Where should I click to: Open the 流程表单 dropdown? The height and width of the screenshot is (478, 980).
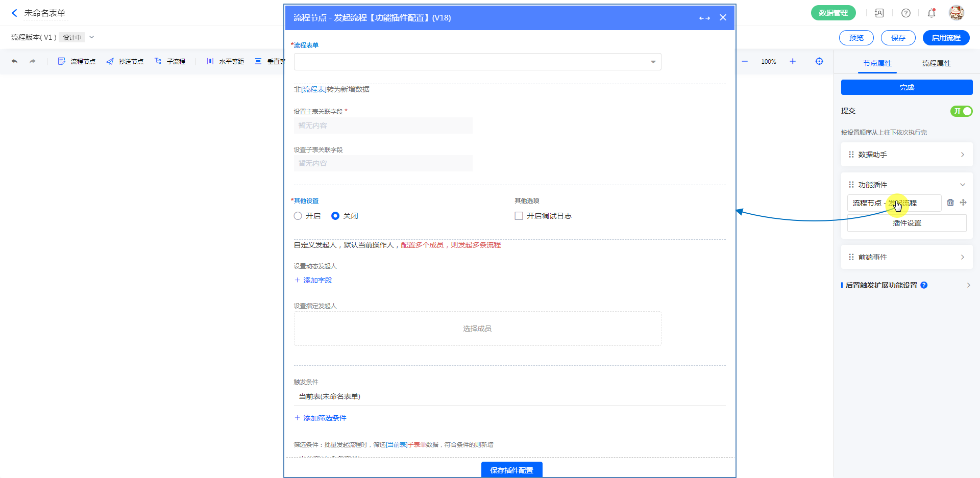point(477,62)
